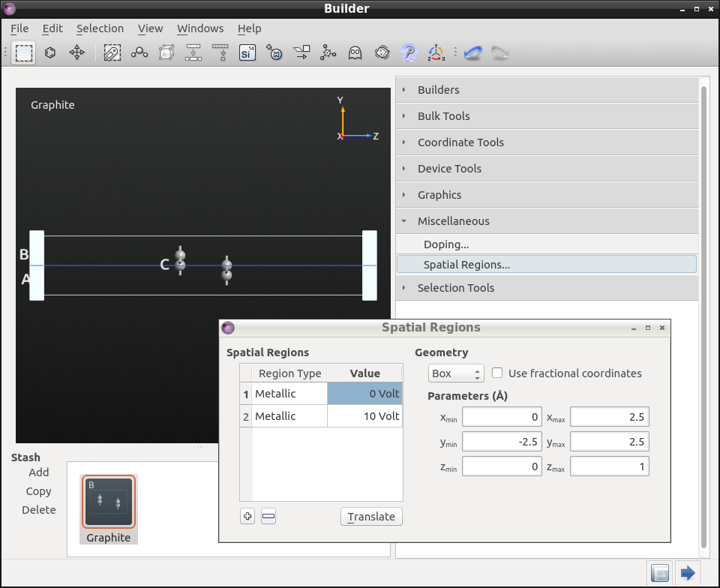Image resolution: width=720 pixels, height=588 pixels.
Task: Expand the Coordinate Tools section
Action: [547, 142]
